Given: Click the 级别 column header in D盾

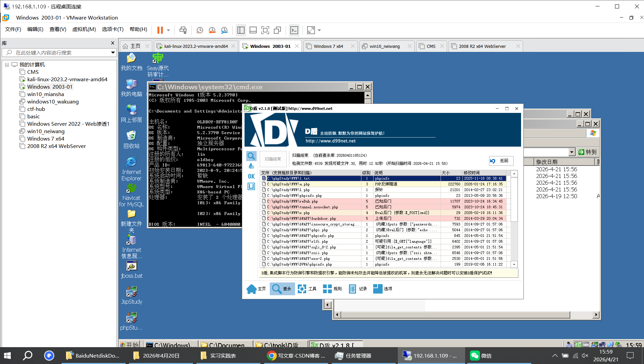Looking at the screenshot, I should tap(367, 173).
